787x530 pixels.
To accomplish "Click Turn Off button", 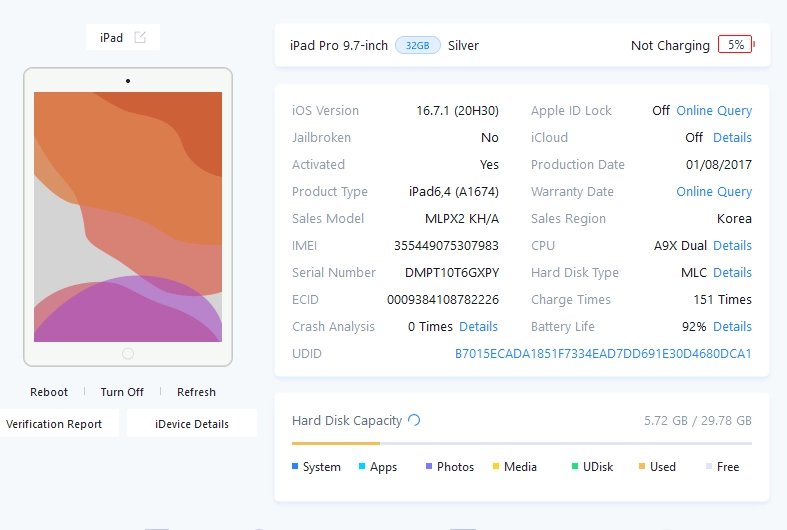I will pyautogui.click(x=122, y=392).
